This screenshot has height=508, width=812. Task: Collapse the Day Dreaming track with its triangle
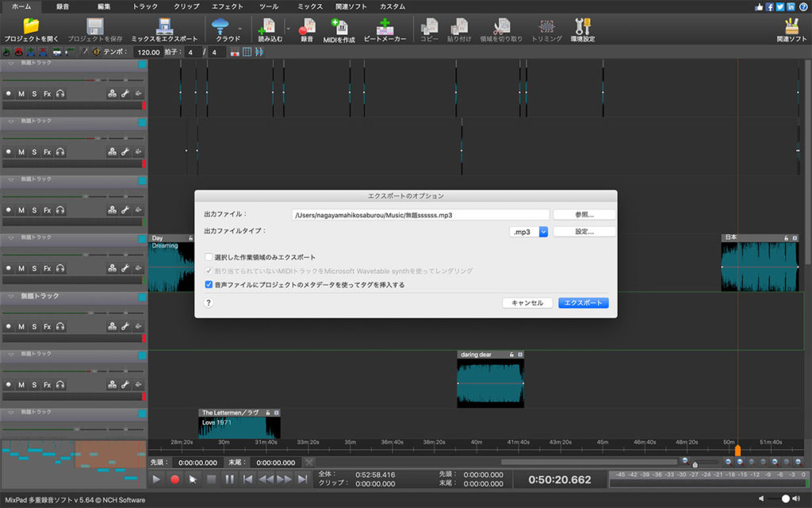coord(10,237)
